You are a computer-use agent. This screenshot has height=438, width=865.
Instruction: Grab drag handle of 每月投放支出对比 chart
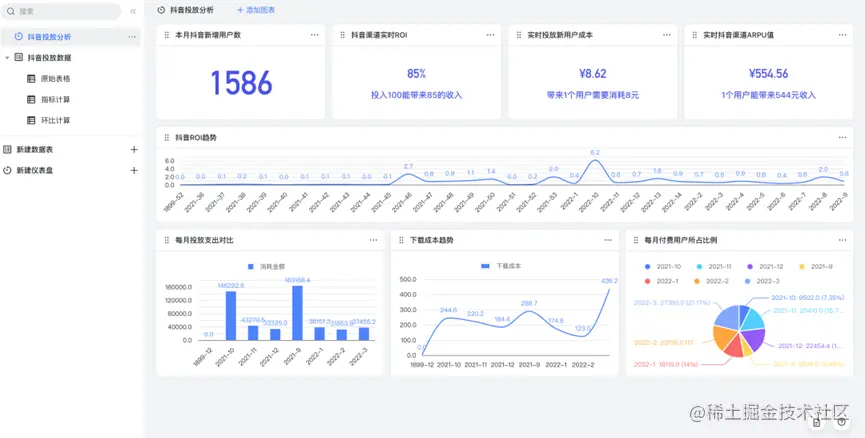167,240
